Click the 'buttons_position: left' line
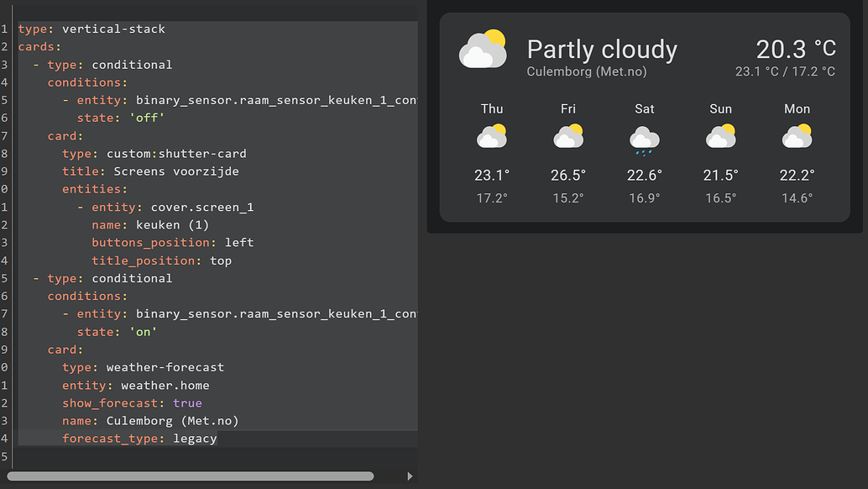 173,243
